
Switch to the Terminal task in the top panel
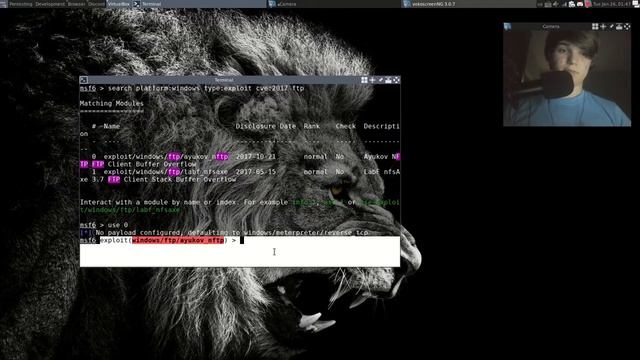point(151,4)
